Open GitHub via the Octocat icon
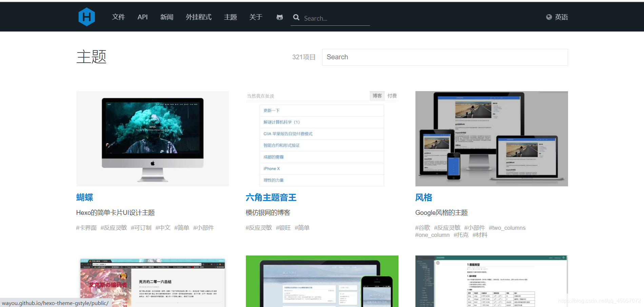This screenshot has height=307, width=644. click(x=279, y=17)
